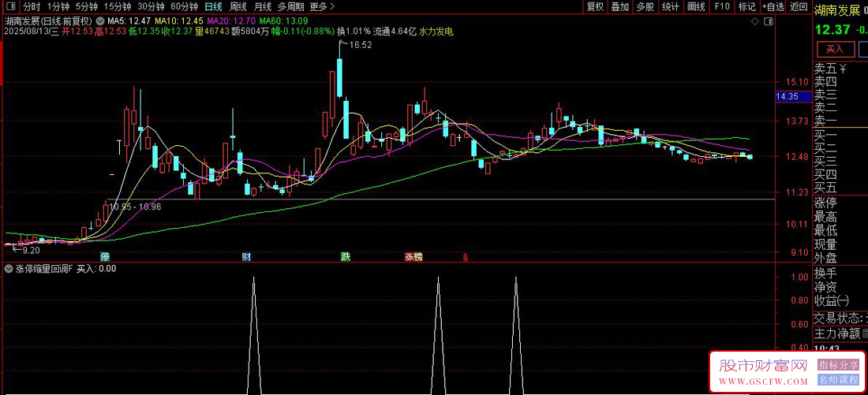Click the 涨榜 event marker below the chart

pyautogui.click(x=413, y=257)
